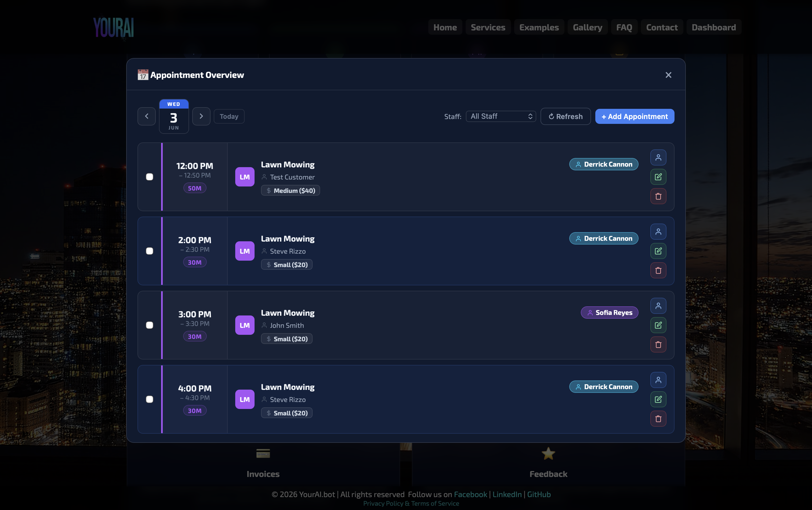Open Privacy Policy & Terms of Service
This screenshot has height=510, width=812.
coord(411,504)
